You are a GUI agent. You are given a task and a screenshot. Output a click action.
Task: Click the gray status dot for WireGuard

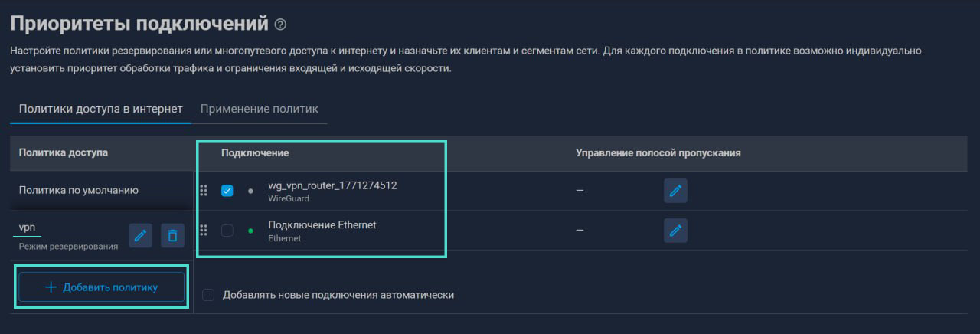coord(250,192)
